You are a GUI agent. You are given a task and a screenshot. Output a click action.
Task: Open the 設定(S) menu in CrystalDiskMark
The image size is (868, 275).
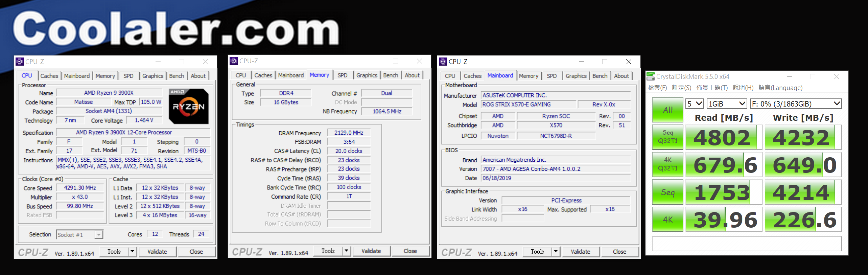point(682,88)
